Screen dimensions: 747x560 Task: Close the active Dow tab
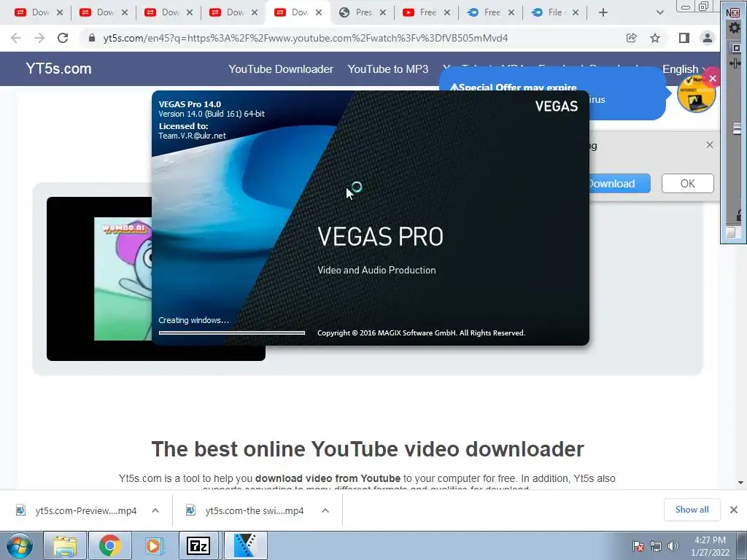[x=319, y=12]
